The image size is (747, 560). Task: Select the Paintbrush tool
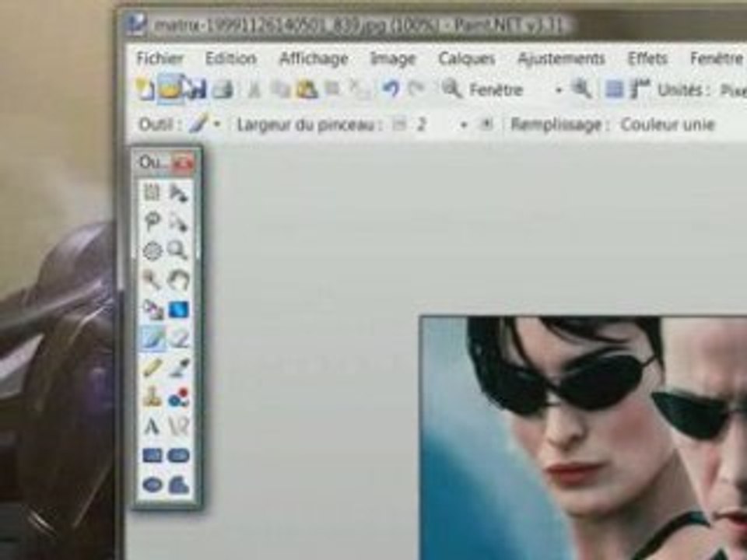click(153, 338)
